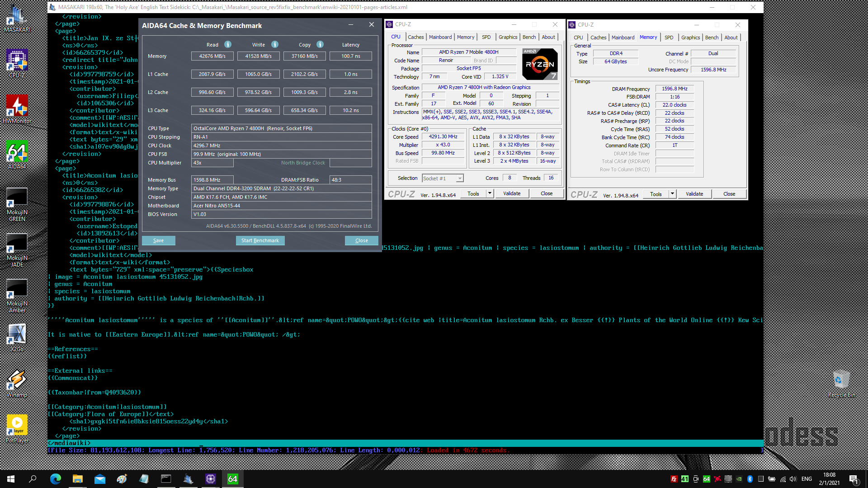Image resolution: width=868 pixels, height=488 pixels.
Task: Click the Core Speed 4291.30 MHz value
Action: click(x=443, y=136)
